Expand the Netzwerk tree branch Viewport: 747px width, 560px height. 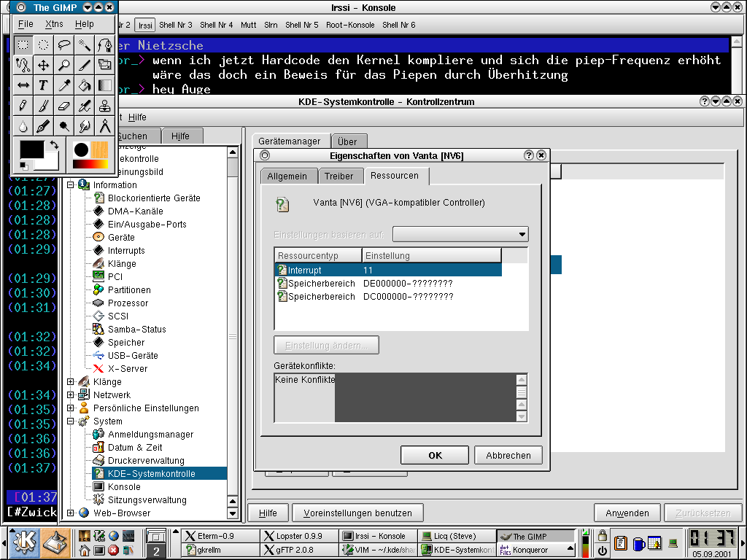(x=71, y=394)
